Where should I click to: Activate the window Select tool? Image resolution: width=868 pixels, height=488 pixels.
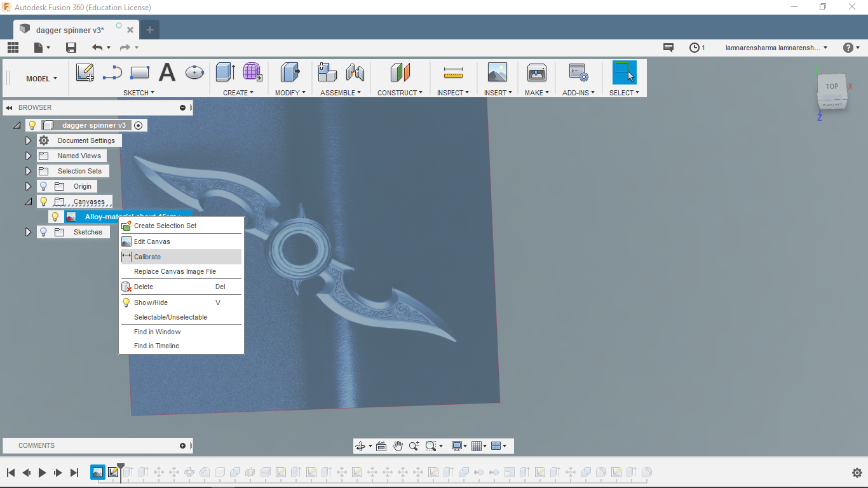[x=624, y=72]
